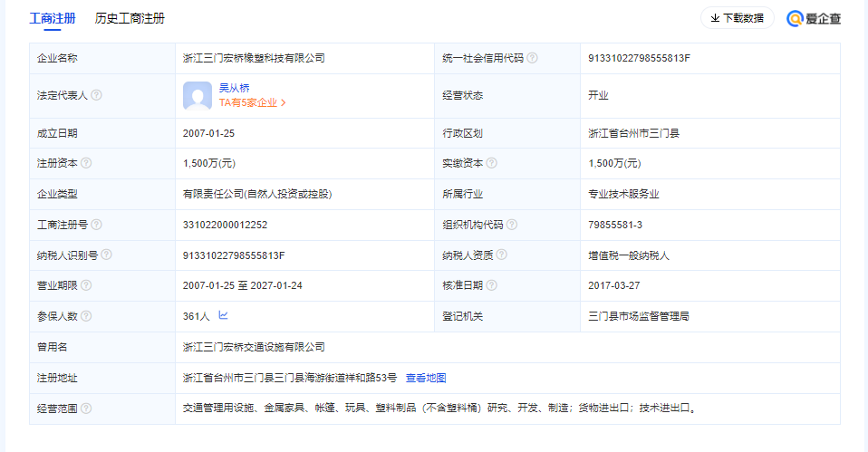Screen dimensions: 868x452
Task: Click help icon next to 工商注册号
Action: point(96,225)
